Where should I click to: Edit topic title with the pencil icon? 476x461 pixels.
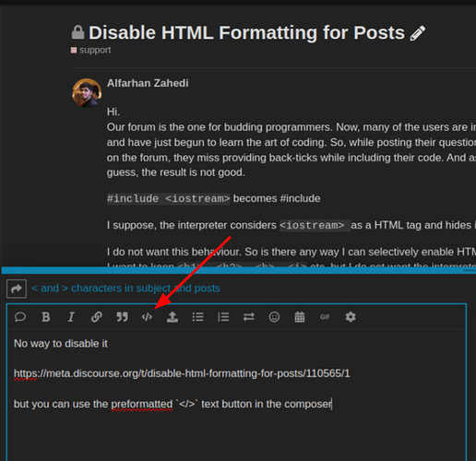pos(418,33)
